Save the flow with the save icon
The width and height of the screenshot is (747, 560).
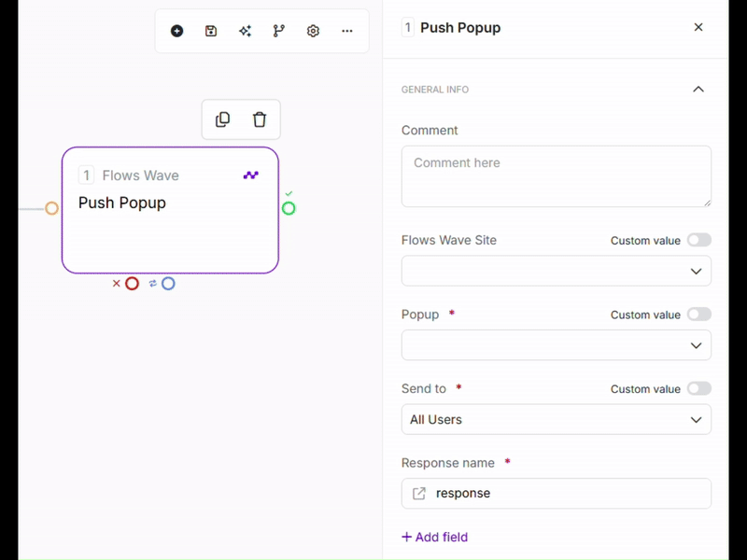click(x=211, y=31)
